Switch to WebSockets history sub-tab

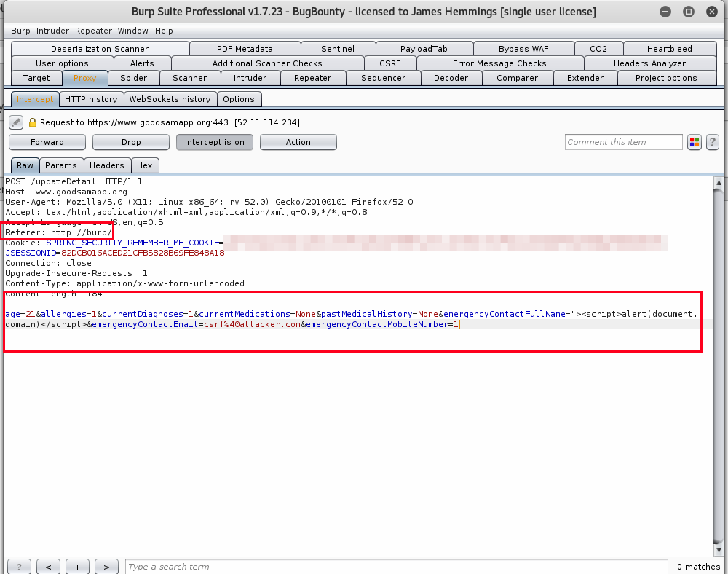(170, 99)
